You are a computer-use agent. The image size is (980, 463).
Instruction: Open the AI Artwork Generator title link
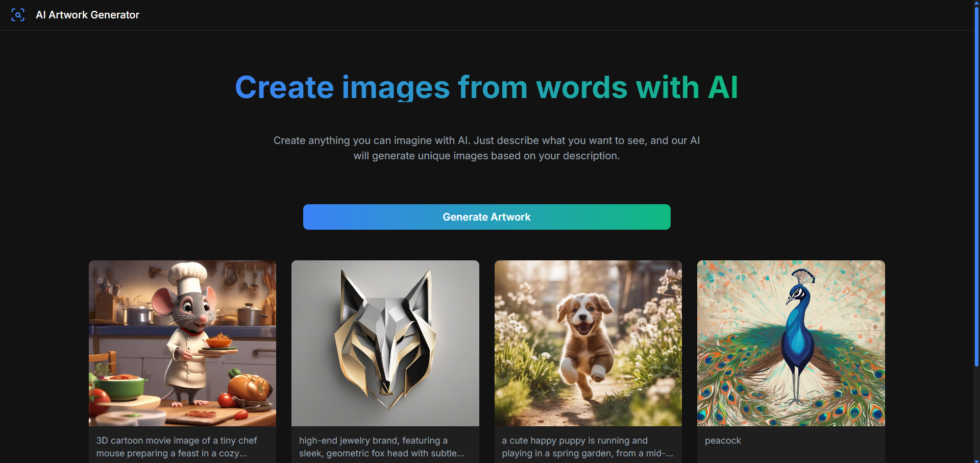pos(87,15)
